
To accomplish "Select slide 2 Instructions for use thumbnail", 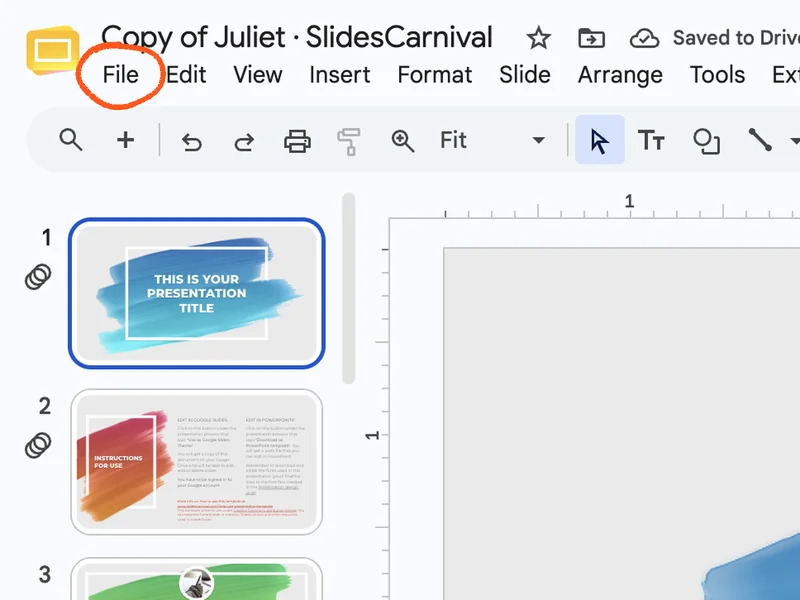I will coord(196,462).
